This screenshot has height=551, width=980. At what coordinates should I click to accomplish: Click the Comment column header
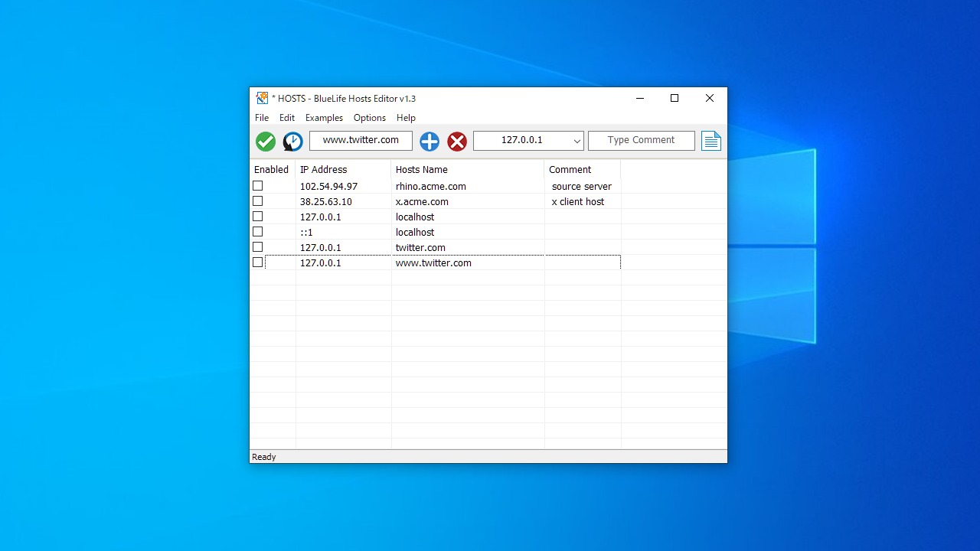(x=583, y=170)
